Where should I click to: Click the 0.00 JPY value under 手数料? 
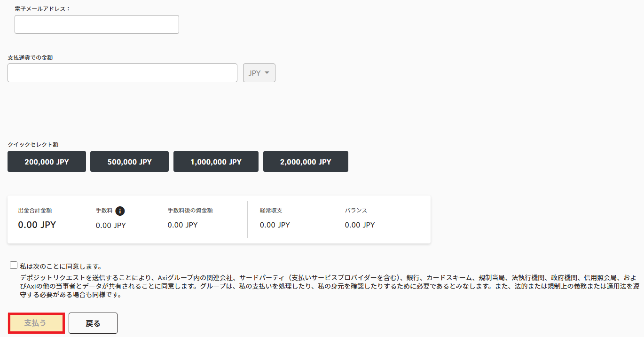(x=110, y=226)
